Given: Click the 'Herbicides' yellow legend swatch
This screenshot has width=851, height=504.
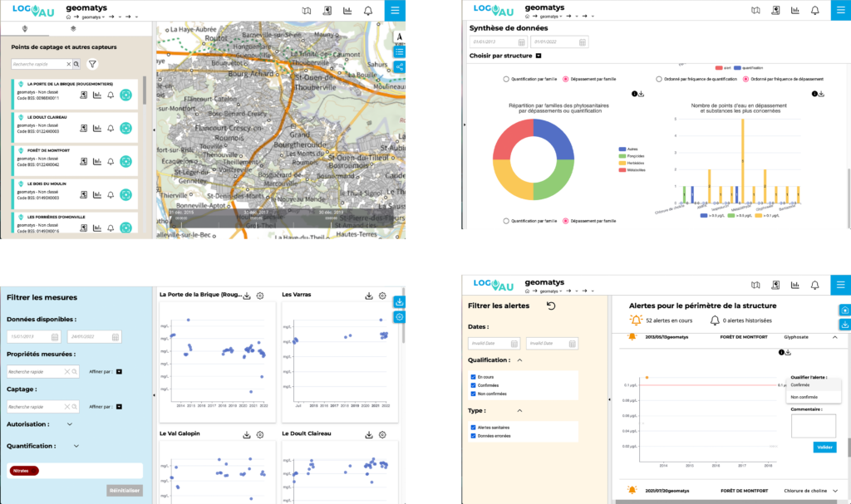Looking at the screenshot, I should click(622, 163).
